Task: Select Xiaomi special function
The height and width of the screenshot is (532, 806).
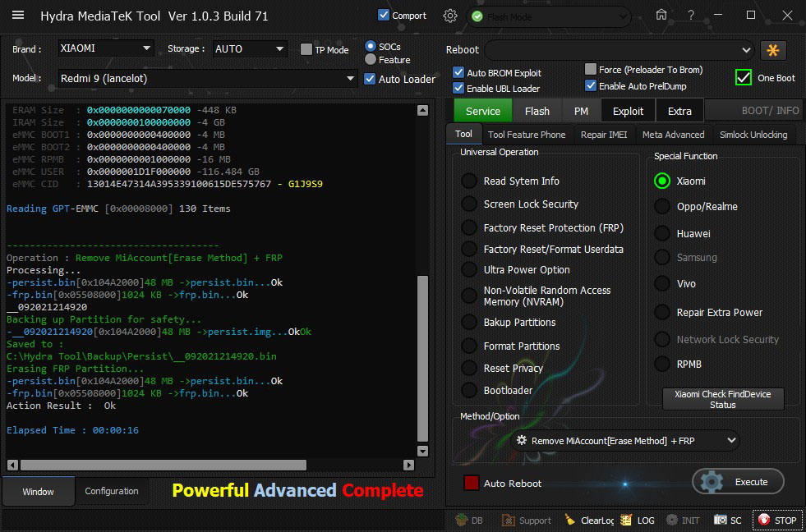Action: click(x=662, y=181)
